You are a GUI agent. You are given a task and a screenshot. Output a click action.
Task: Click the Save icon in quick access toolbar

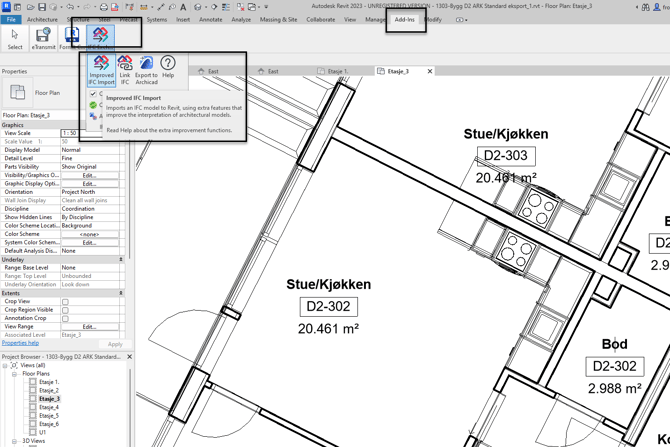[x=41, y=7]
